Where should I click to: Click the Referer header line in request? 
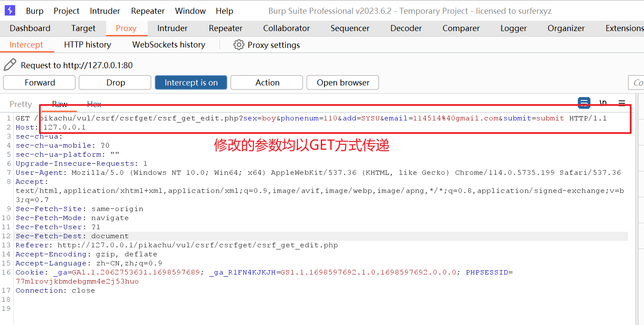click(176, 245)
